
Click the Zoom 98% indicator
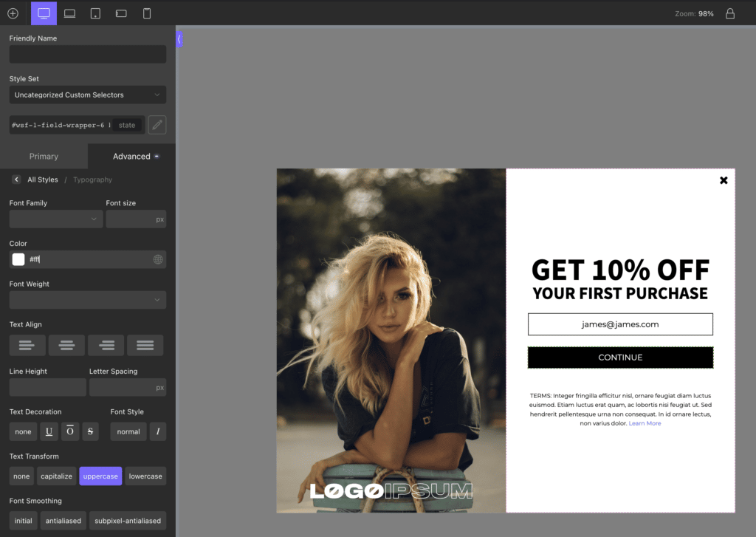click(x=694, y=13)
